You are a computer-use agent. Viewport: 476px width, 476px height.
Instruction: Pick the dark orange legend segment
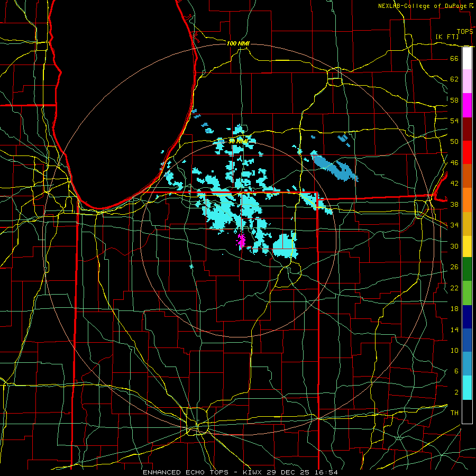[467, 176]
